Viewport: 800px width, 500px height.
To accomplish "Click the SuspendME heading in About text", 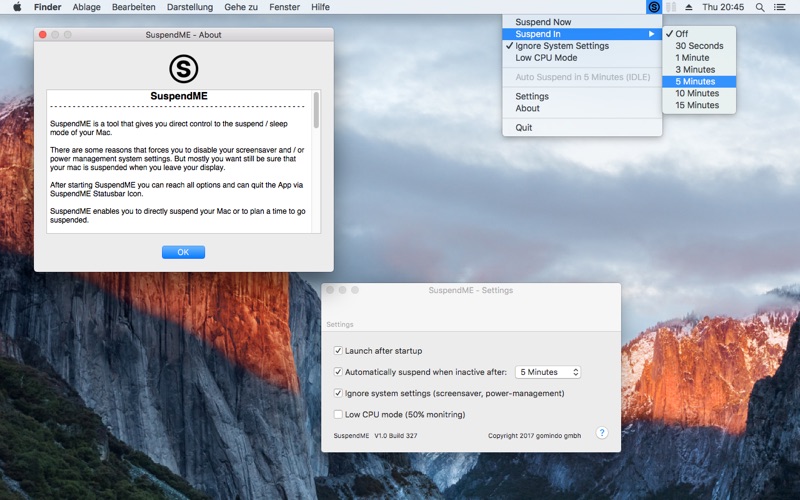I will coord(179,96).
